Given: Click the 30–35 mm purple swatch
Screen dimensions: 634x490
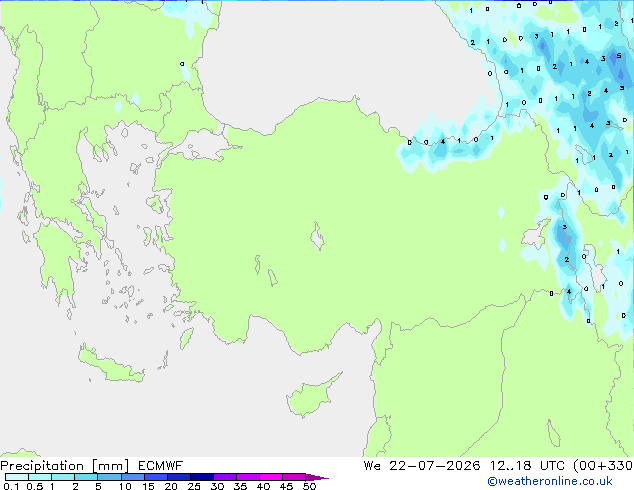Looking at the screenshot, I should click(x=224, y=477).
